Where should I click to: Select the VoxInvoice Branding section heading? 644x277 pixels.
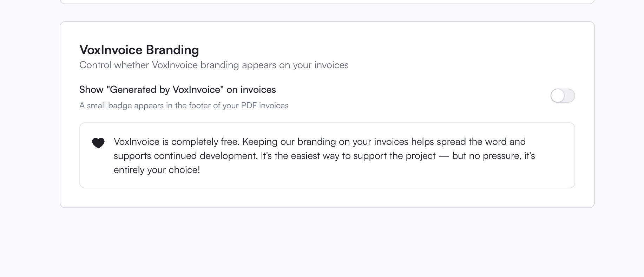click(139, 50)
